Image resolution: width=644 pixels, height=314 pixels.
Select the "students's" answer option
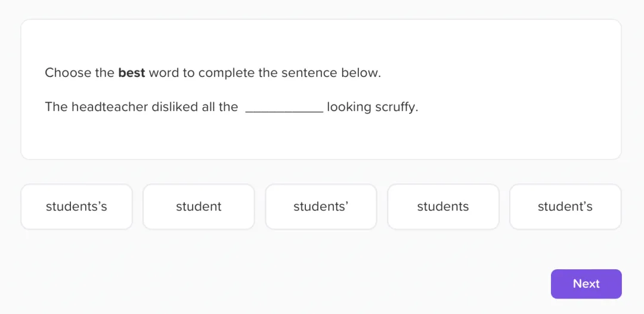(x=76, y=207)
